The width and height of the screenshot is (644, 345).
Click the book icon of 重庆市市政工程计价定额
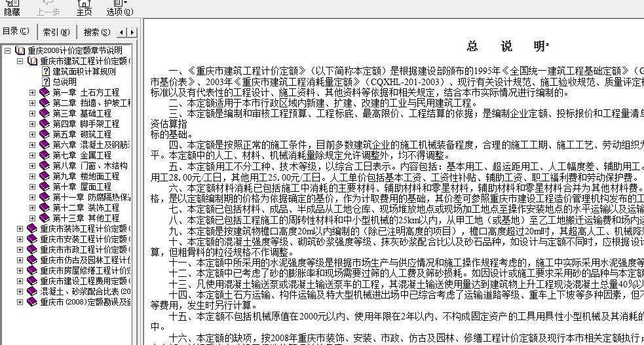(32, 249)
